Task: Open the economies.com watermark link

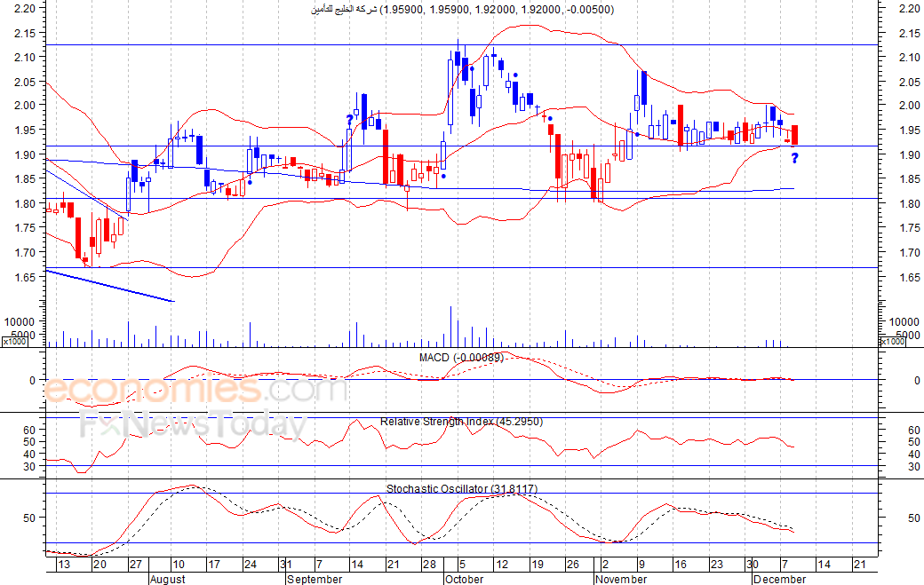Action: pyautogui.click(x=195, y=391)
